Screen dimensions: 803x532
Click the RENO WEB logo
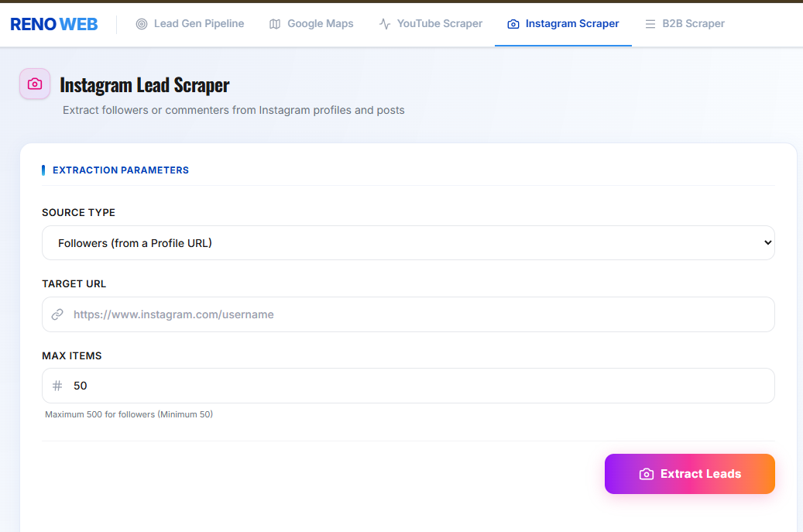(x=53, y=24)
